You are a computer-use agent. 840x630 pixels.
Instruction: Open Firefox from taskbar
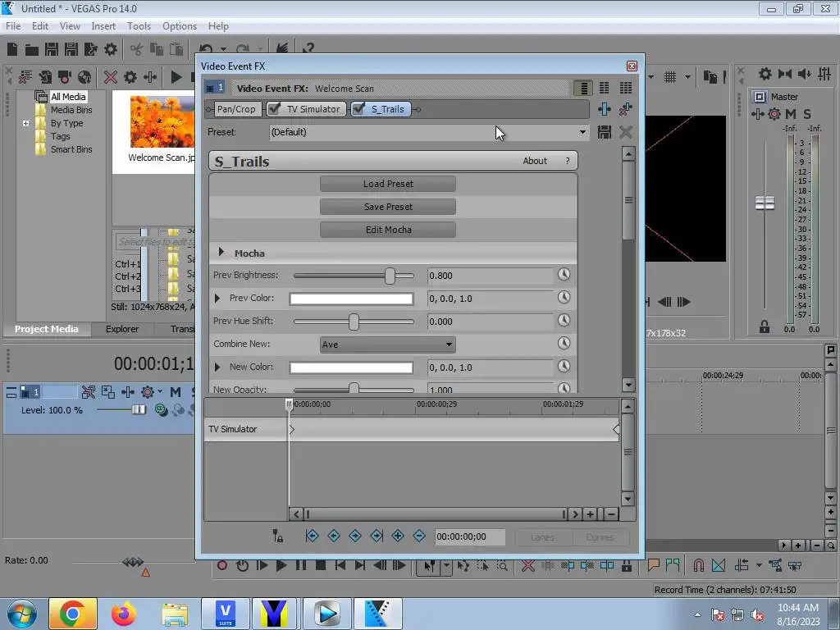click(124, 614)
